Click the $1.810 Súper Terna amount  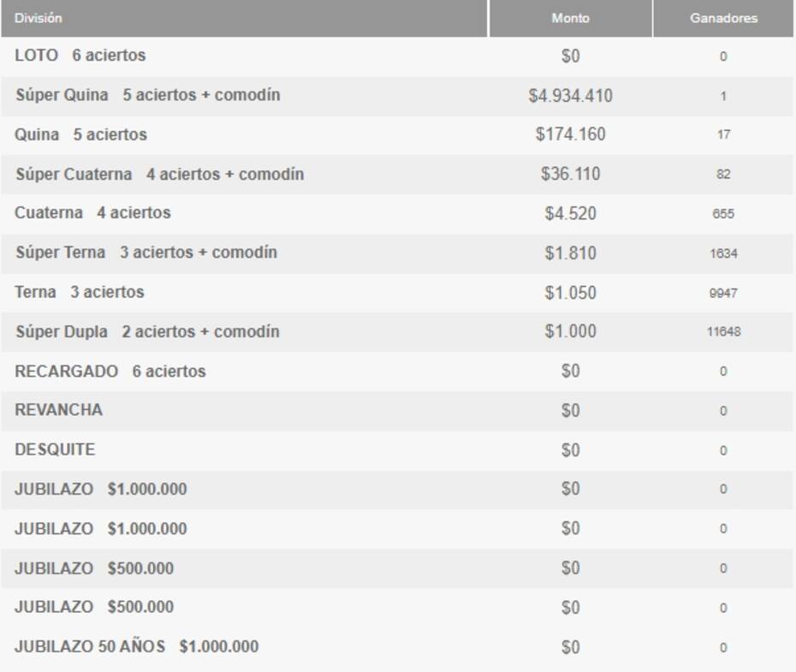pos(571,253)
